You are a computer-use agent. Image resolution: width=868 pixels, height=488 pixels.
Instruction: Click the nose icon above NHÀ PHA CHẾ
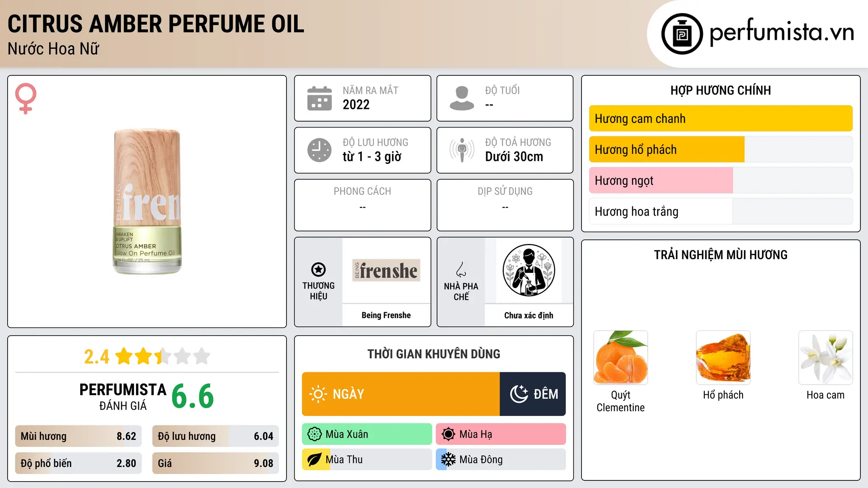point(461,269)
